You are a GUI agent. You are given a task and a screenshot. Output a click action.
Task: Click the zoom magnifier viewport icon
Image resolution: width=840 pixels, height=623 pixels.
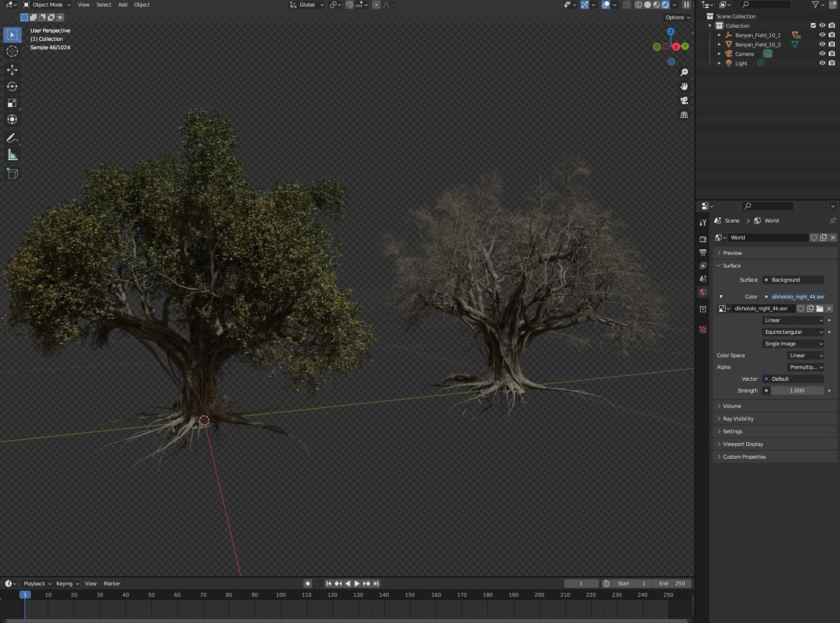click(684, 72)
